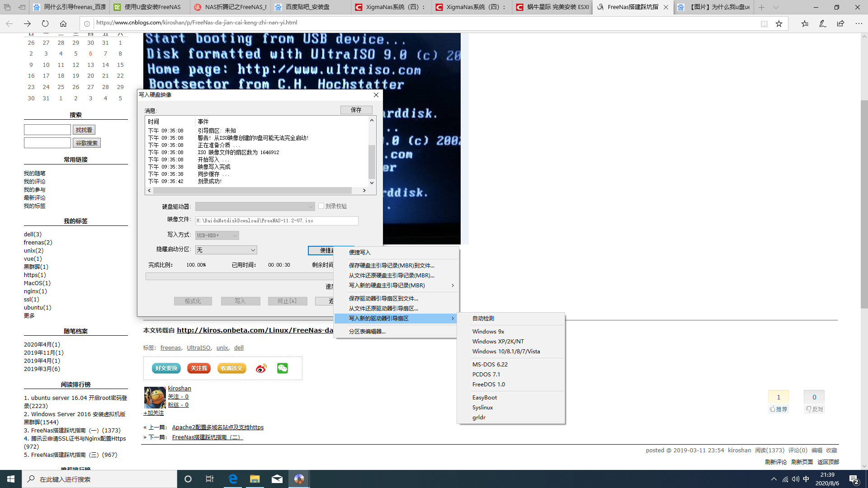Open Edge settings and more ellipsis
868x488 pixels.
tap(859, 23)
